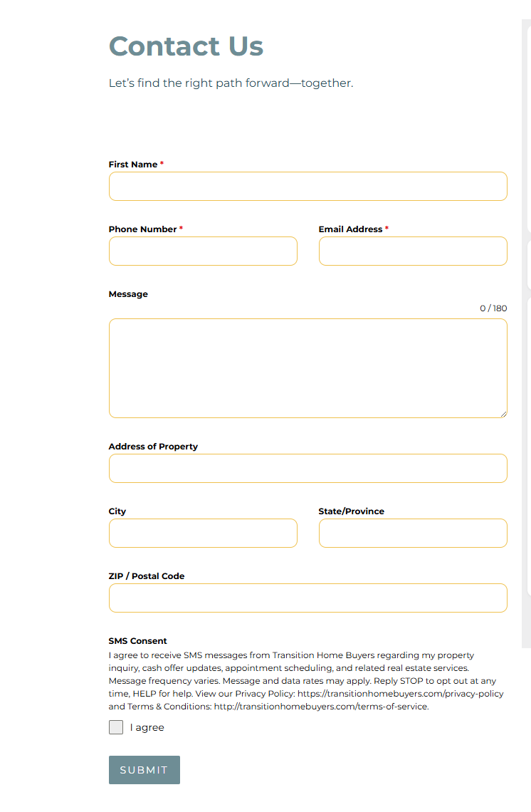Screen dimensions: 531x812
Task: Click the SMS Consent heading
Action: click(x=137, y=641)
